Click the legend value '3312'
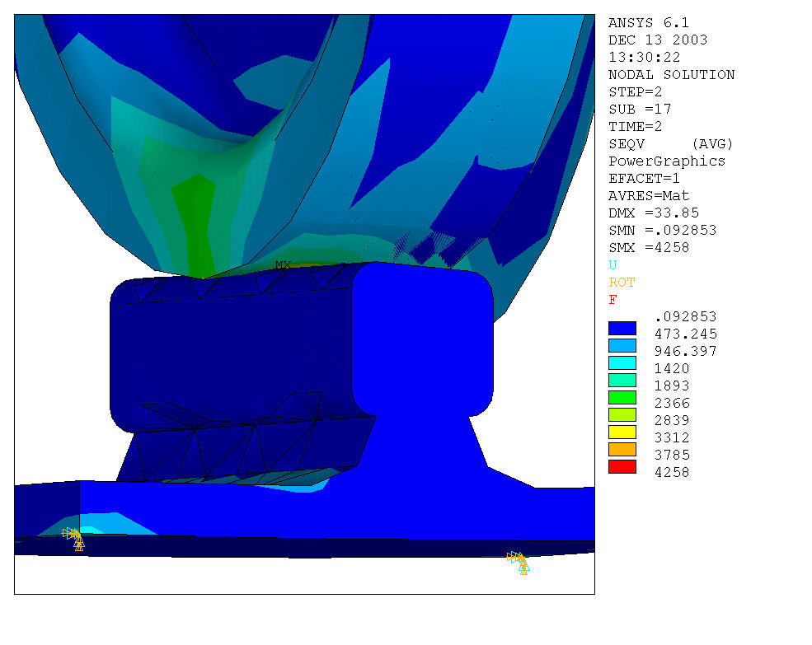 [x=672, y=438]
